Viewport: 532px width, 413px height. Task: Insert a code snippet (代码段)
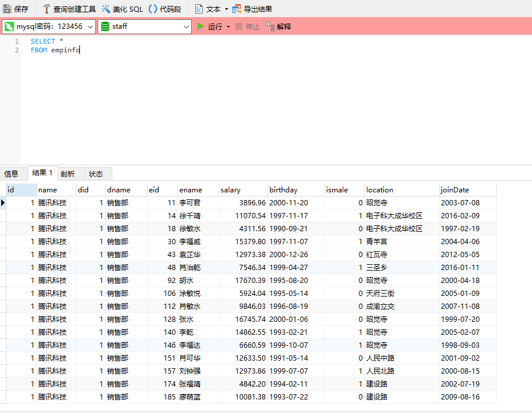[165, 9]
